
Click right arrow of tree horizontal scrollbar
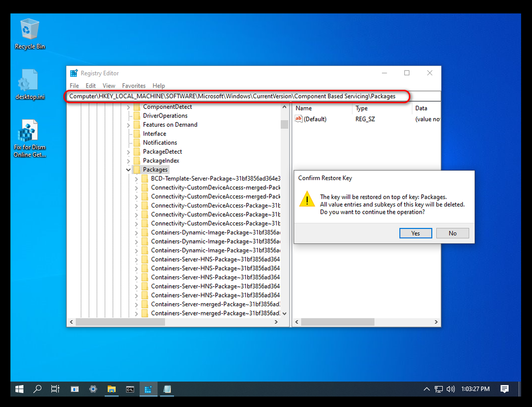276,322
